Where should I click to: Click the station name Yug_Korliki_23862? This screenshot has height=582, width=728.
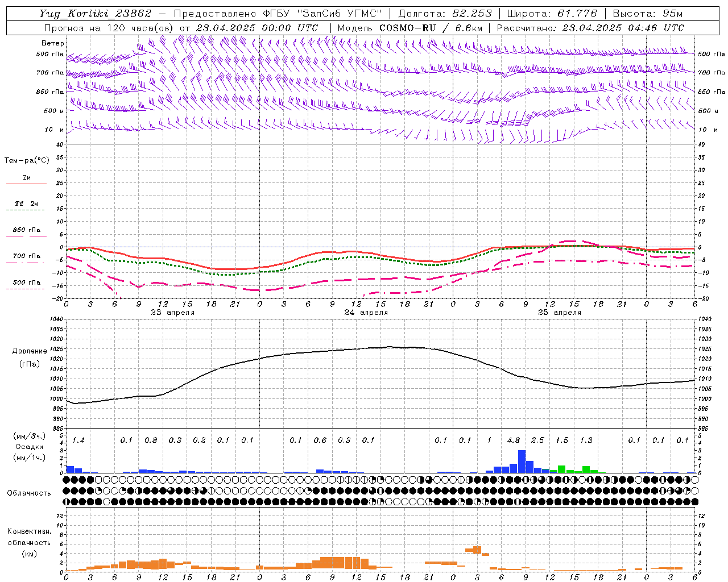coord(95,14)
